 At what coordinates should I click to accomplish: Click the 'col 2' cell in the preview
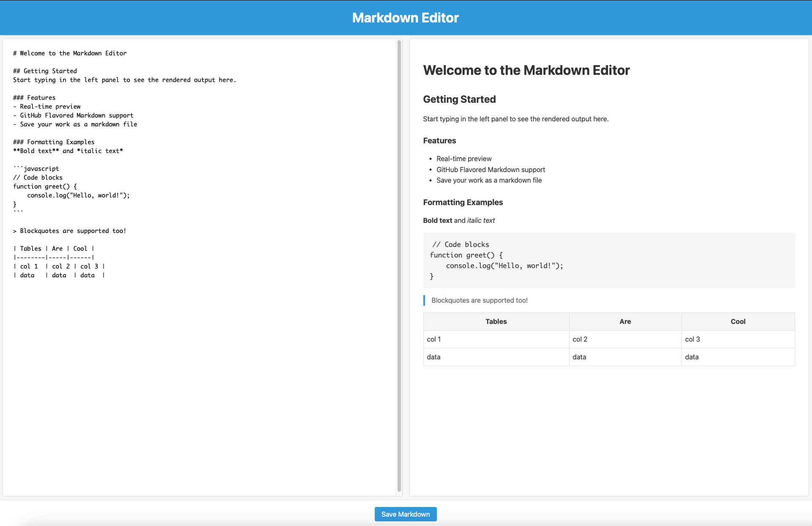click(580, 339)
